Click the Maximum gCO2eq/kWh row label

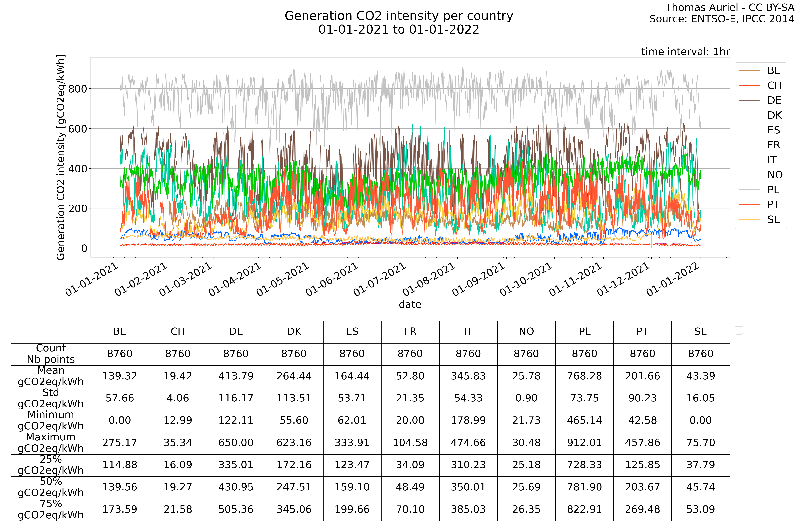tap(51, 442)
